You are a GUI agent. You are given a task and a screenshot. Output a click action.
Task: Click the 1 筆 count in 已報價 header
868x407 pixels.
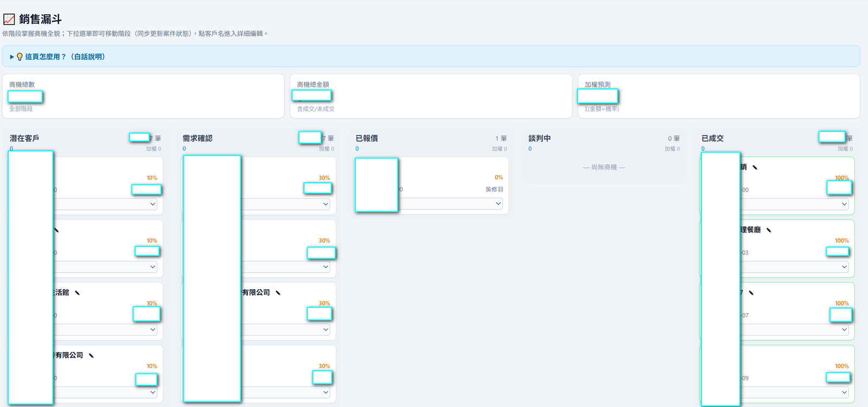(501, 138)
